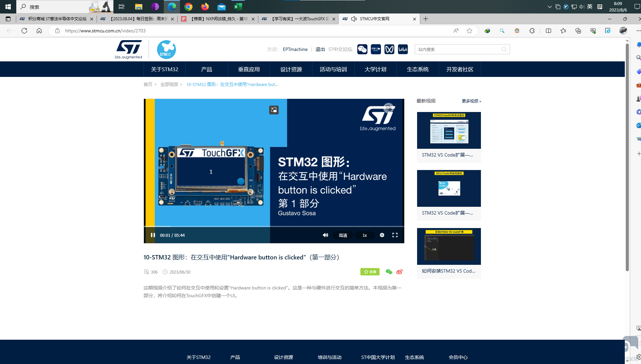
Task: Open the bilibili icon in header
Action: click(x=403, y=49)
